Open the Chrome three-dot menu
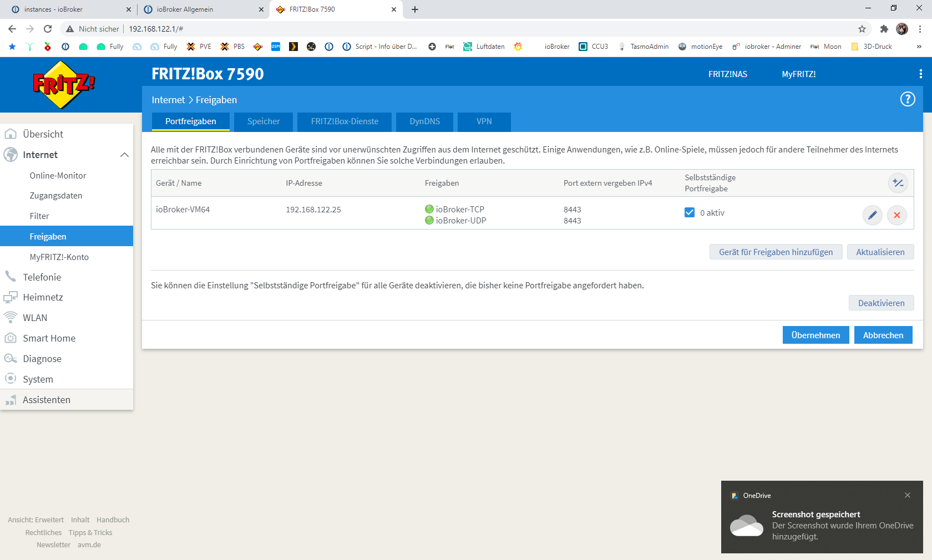 (920, 29)
